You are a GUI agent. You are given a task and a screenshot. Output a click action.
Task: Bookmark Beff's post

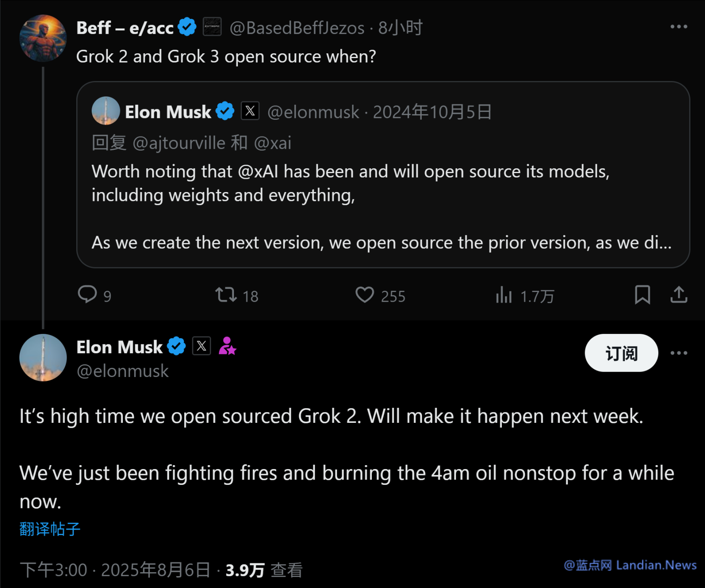(642, 295)
